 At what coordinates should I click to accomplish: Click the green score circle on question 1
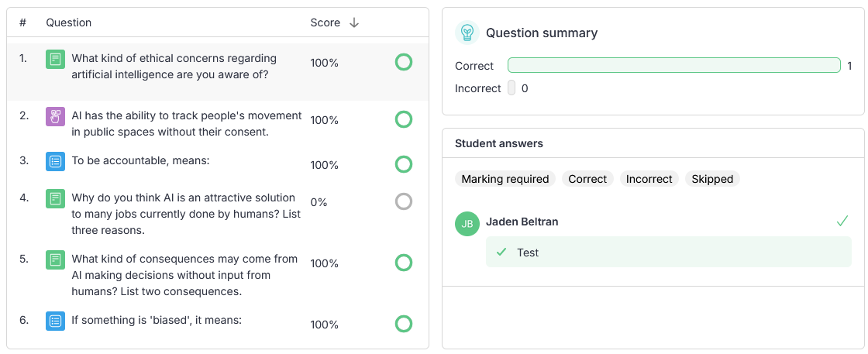point(404,63)
